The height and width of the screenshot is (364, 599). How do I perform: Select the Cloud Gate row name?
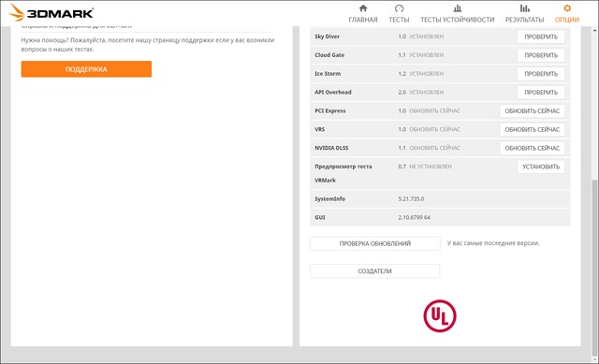329,55
